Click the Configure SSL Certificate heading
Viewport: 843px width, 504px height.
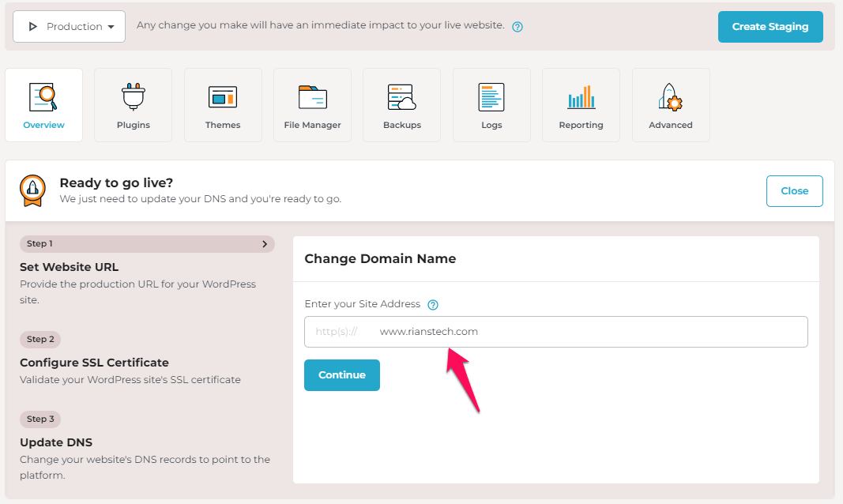point(94,363)
